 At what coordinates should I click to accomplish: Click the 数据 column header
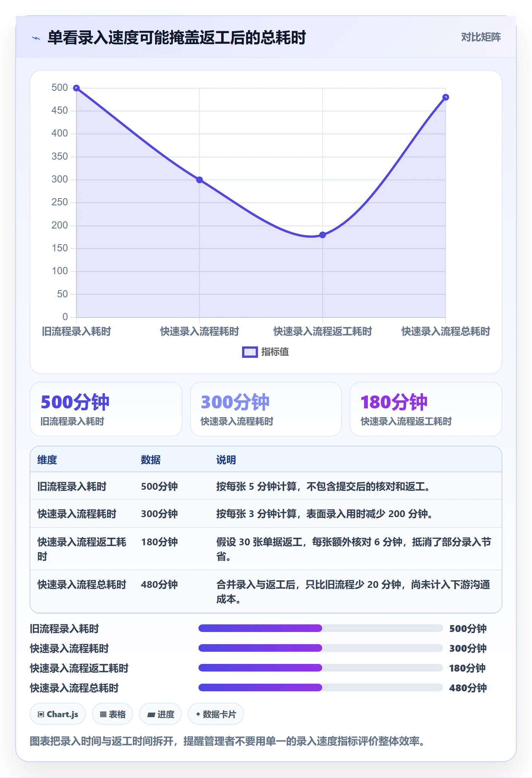coord(151,460)
